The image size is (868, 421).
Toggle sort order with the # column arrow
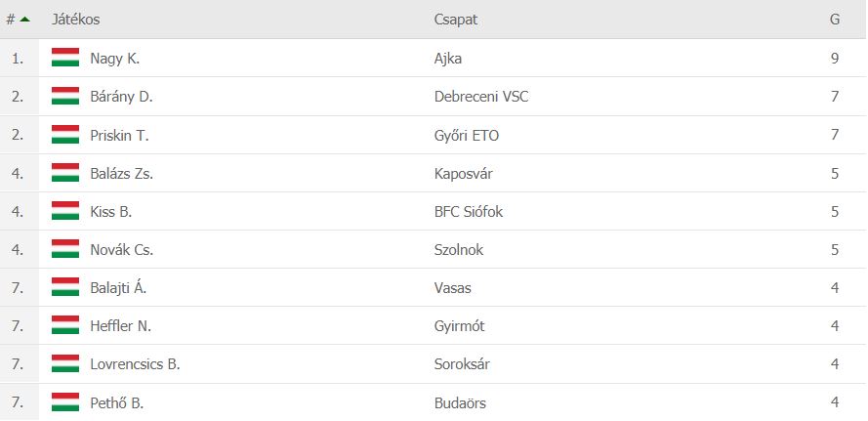[x=24, y=20]
